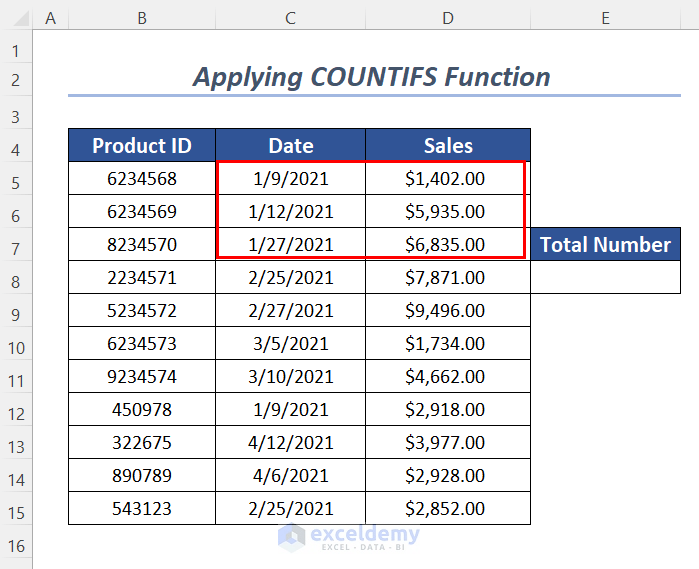Select row 10 header
This screenshot has width=699, height=569.
tap(16, 343)
